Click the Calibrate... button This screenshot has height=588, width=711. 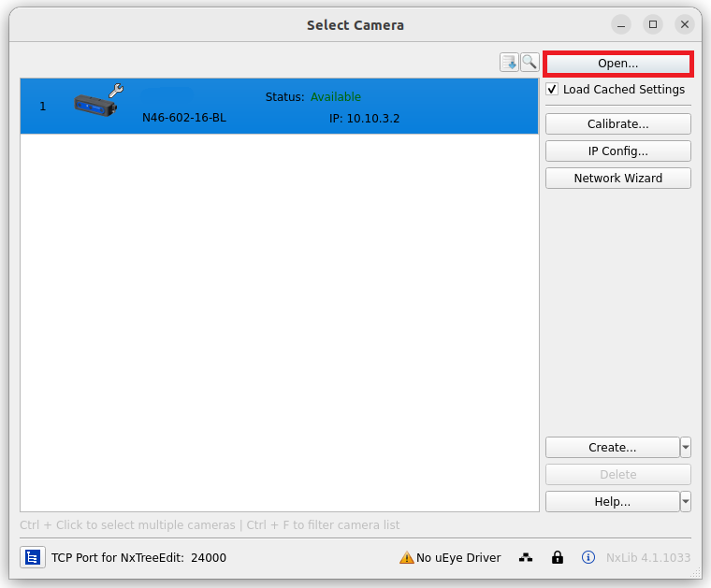click(618, 123)
